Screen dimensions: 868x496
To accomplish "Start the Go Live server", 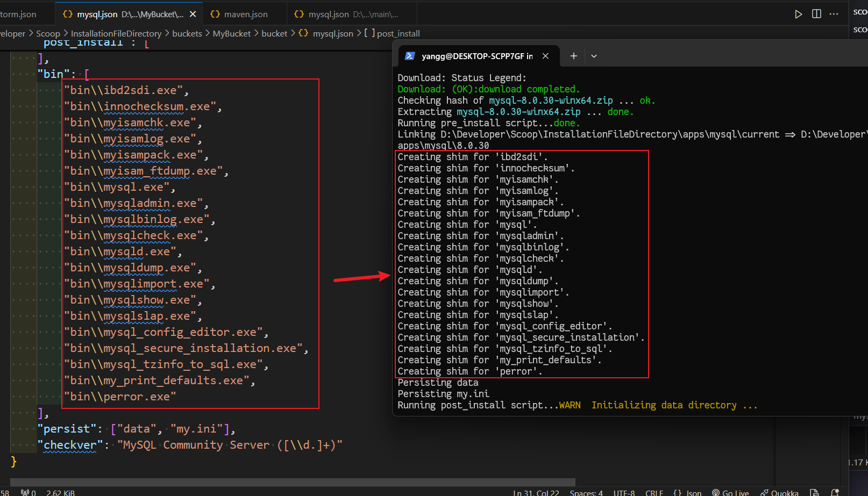I will click(x=730, y=493).
